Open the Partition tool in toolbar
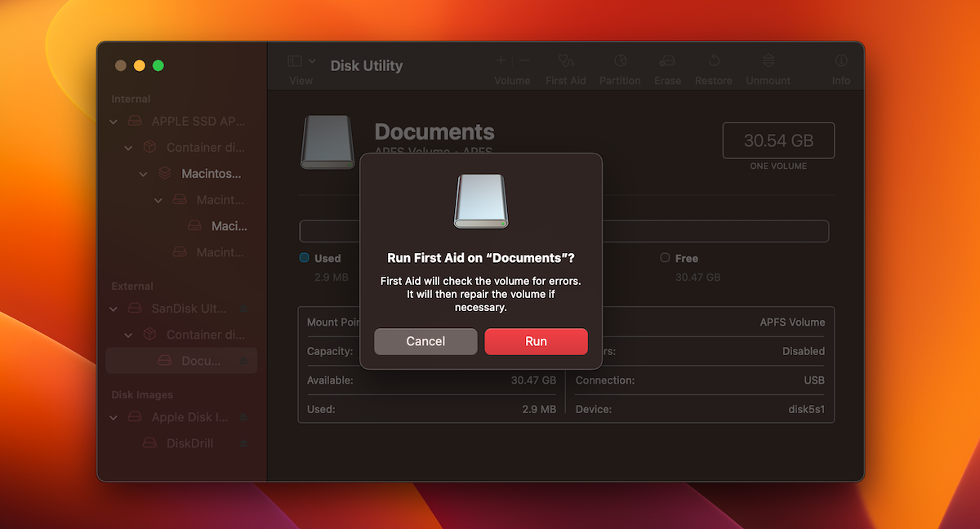 (620, 61)
